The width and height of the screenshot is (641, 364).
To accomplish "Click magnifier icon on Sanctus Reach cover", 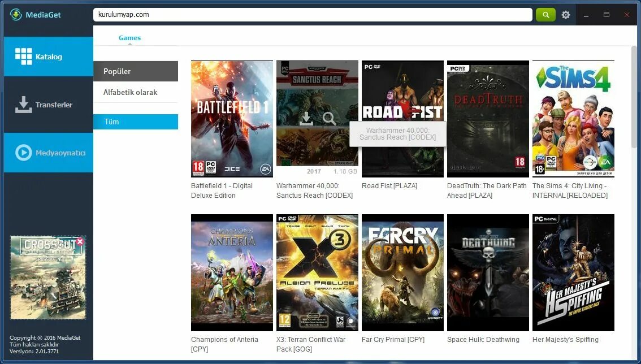I will pos(329,119).
